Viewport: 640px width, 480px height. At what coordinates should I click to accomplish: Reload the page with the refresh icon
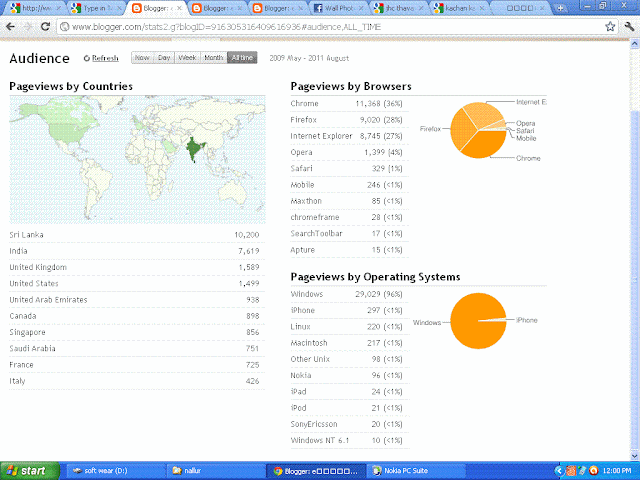tap(45, 27)
